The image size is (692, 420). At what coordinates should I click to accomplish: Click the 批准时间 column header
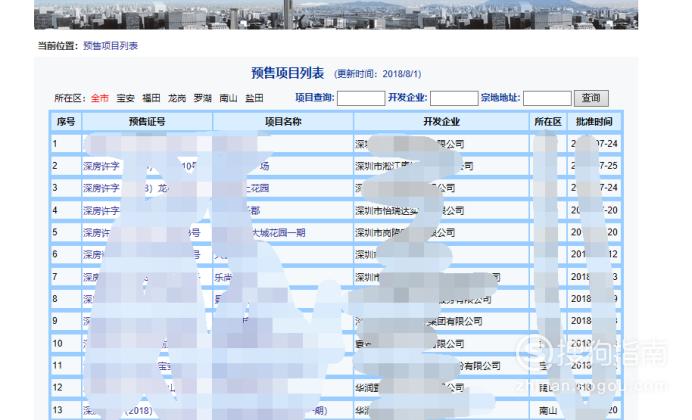(x=594, y=121)
